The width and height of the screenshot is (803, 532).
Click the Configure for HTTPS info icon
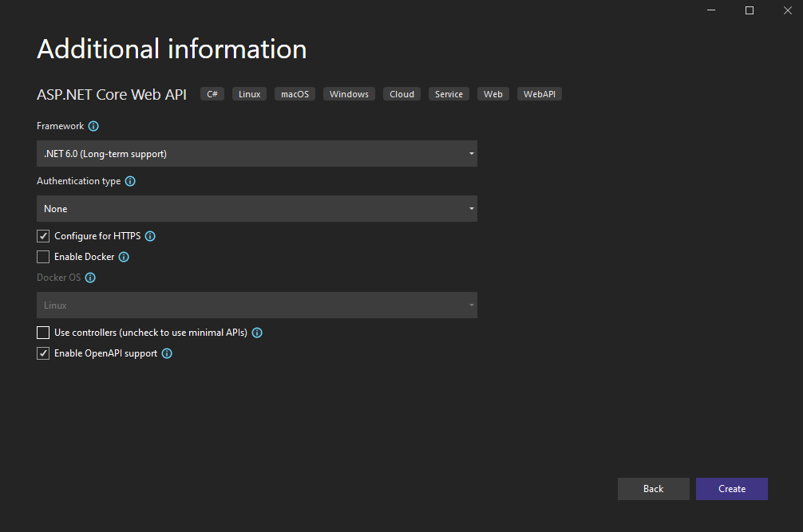click(150, 236)
